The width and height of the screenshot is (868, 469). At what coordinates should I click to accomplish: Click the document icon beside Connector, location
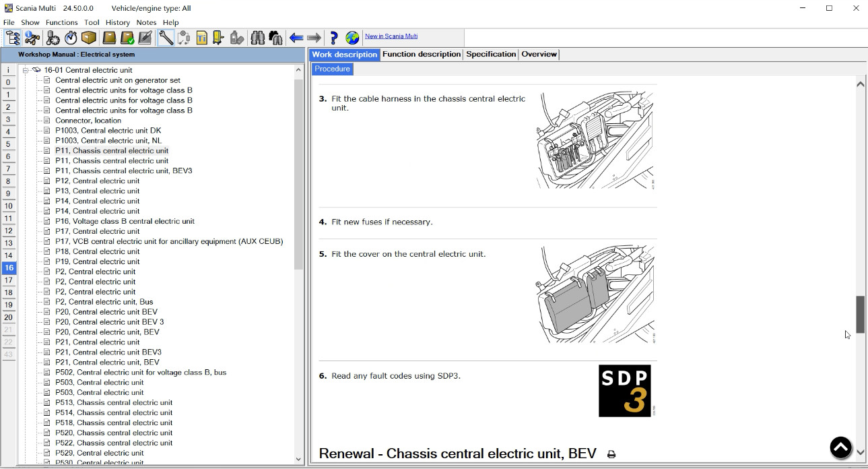click(46, 121)
